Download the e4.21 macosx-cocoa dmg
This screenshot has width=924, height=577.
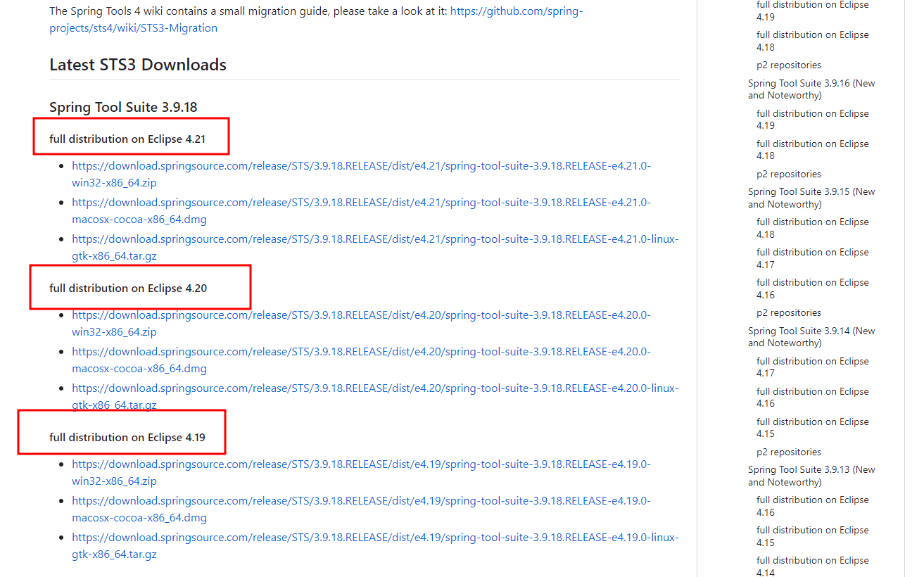click(361, 210)
